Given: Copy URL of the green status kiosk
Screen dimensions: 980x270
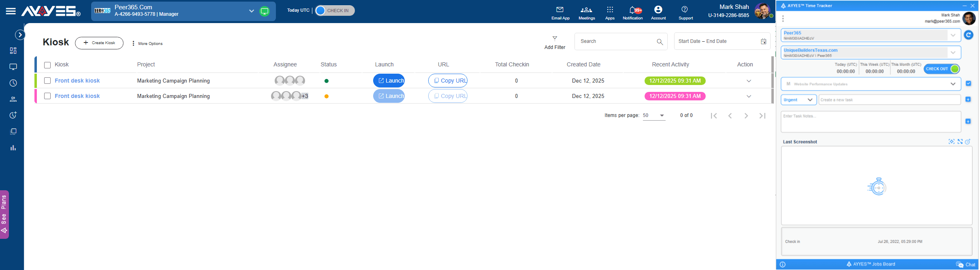Looking at the screenshot, I should (x=448, y=81).
